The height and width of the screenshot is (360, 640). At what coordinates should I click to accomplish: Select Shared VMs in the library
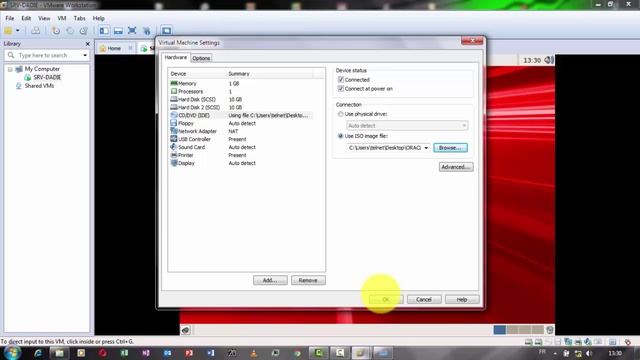tap(39, 86)
